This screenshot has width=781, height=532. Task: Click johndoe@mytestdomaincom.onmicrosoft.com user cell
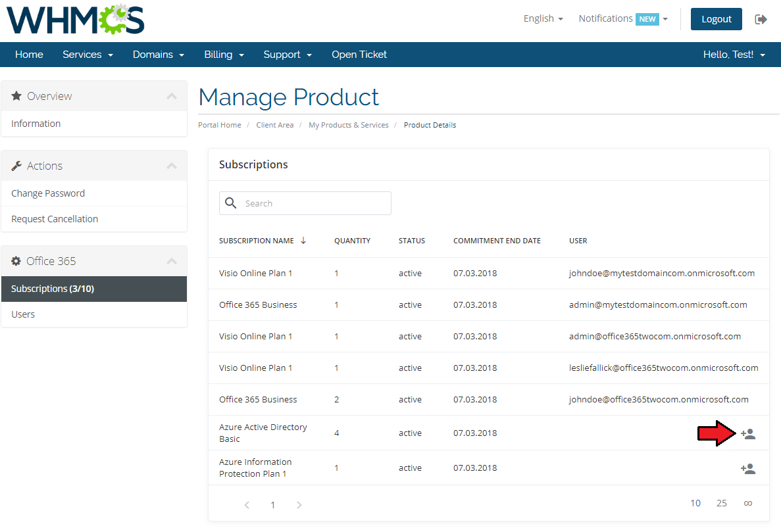(662, 273)
